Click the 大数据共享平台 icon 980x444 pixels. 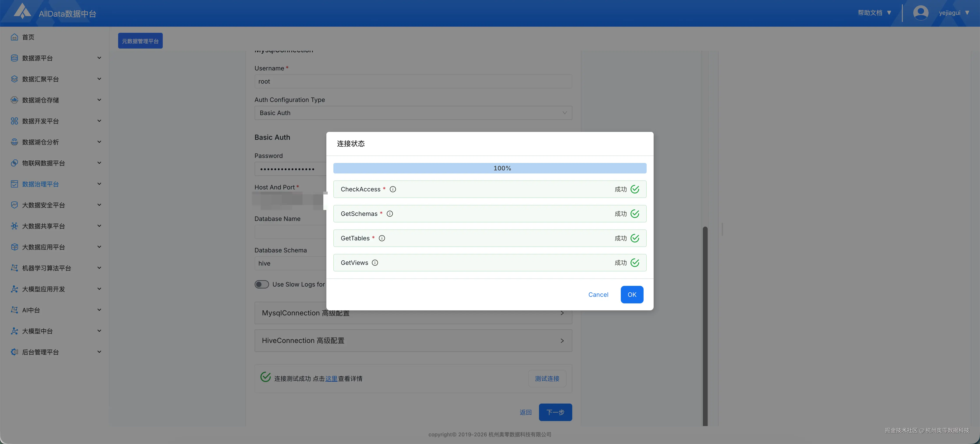(x=14, y=226)
